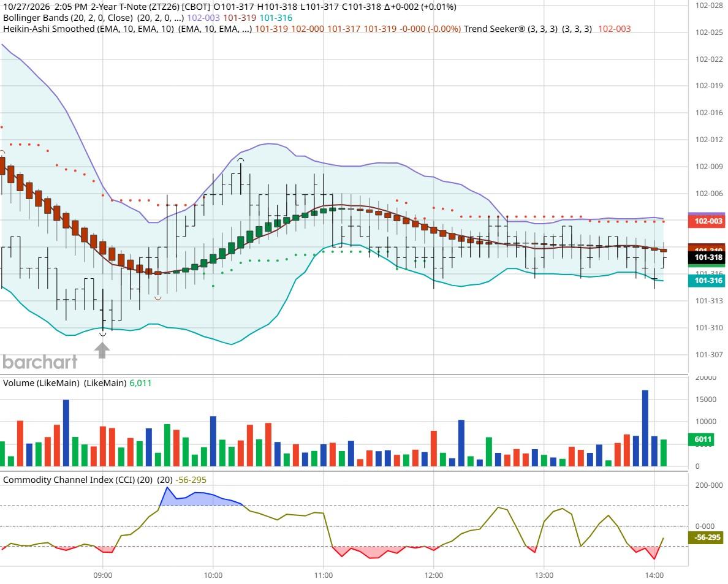Click the 10:00 time axis label
728x584 pixels.
(213, 575)
